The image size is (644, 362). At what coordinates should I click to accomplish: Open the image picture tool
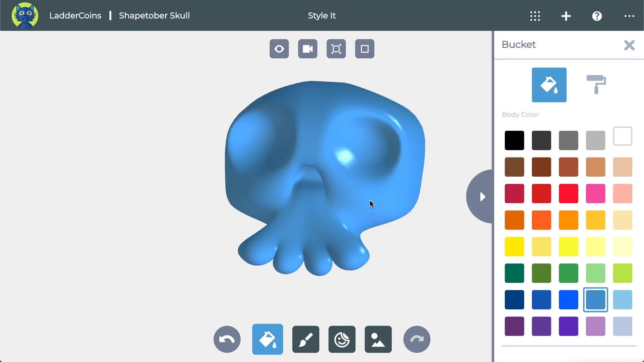coord(378,339)
